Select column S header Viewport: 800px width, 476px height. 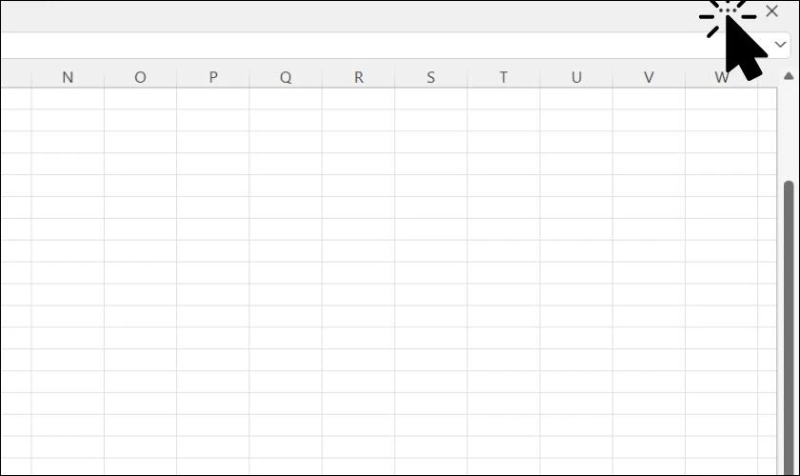pyautogui.click(x=431, y=77)
